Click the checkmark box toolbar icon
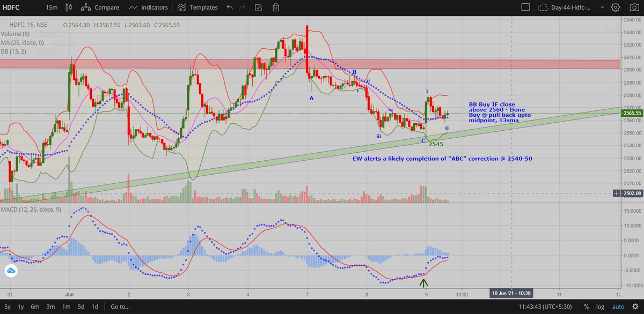Viewport: 644px width, 314px height. coord(259,8)
